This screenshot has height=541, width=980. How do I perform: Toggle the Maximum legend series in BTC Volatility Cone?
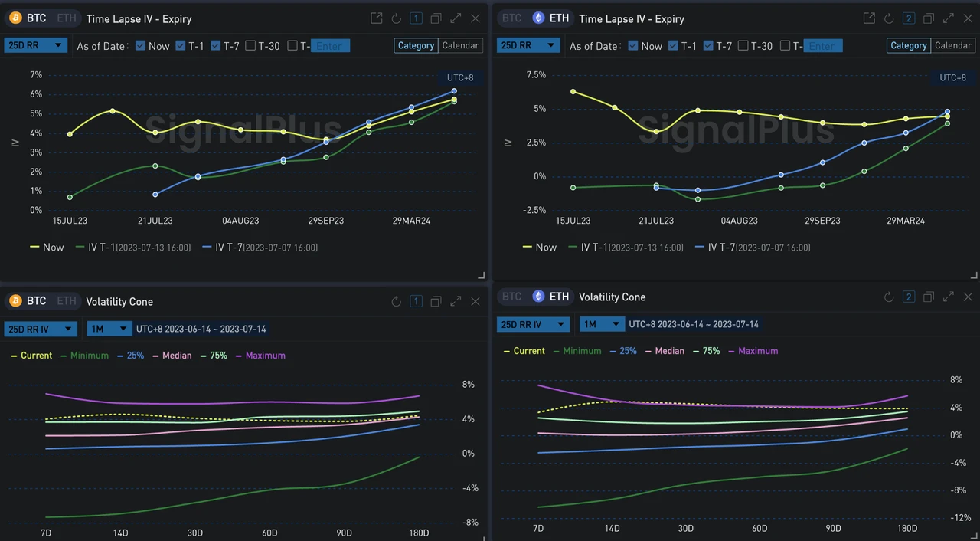260,356
